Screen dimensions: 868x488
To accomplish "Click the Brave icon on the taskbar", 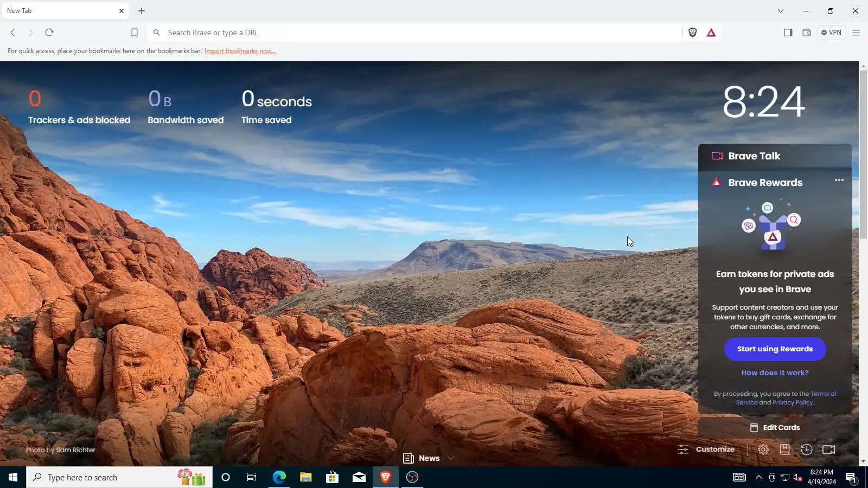I will [386, 477].
